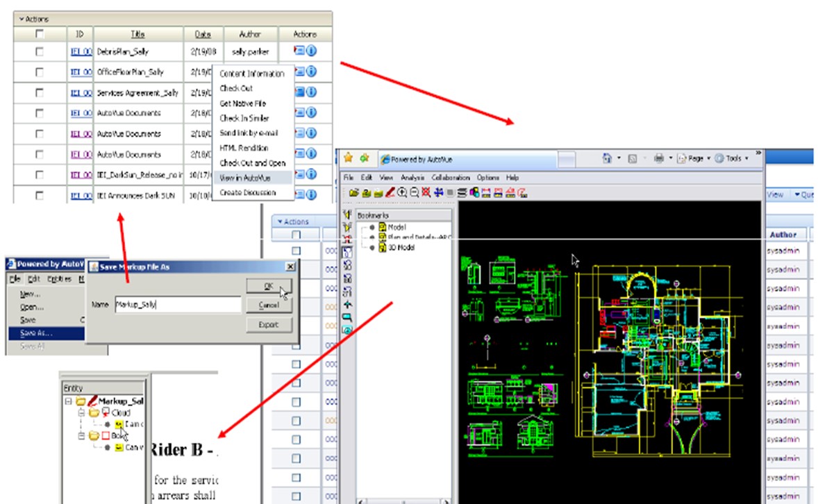This screenshot has width=818, height=504.
Task: Tick the checkbox for OfficeFloorPlan_Sally
Action: pyautogui.click(x=40, y=72)
